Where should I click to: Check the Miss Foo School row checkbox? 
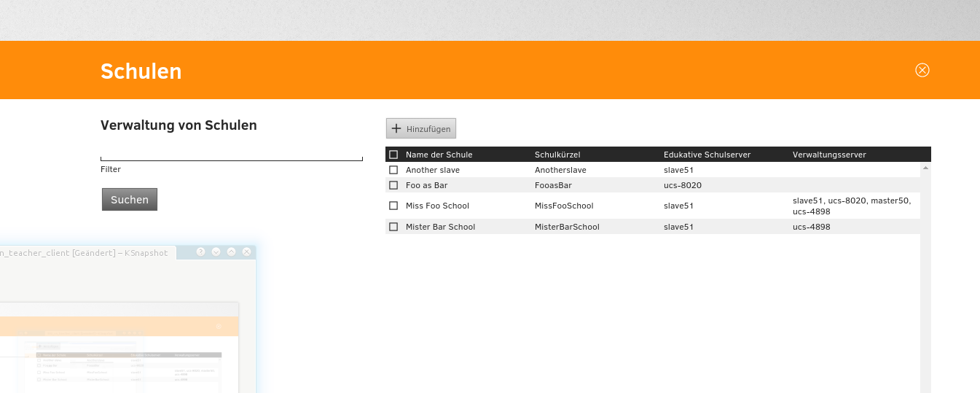click(x=393, y=206)
